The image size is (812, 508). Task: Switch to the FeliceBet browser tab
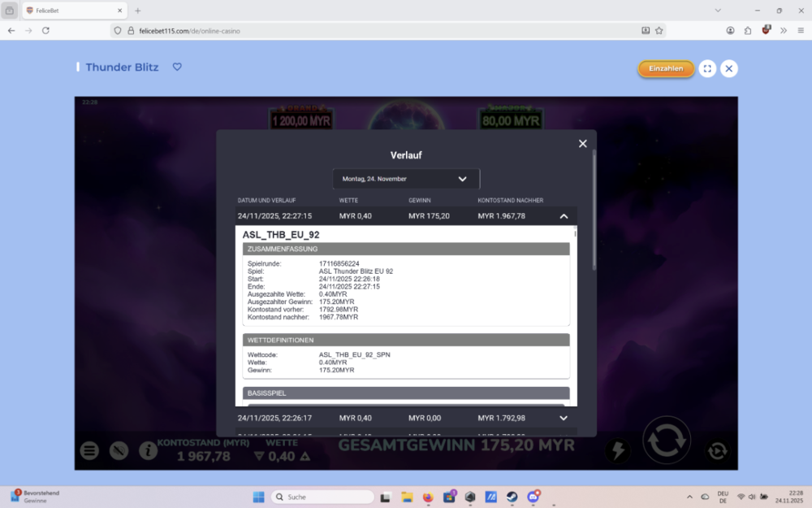coord(73,11)
